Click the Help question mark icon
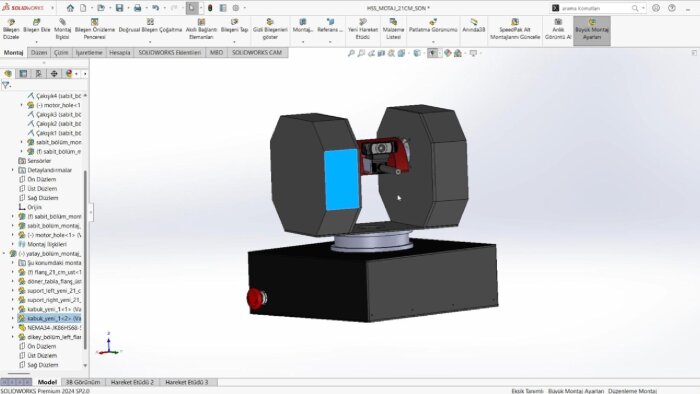Viewport: 700px width, 394px height. 671,8
